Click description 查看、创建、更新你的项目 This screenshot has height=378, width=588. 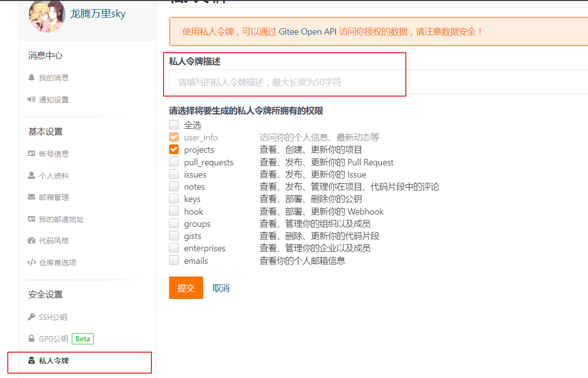[311, 150]
